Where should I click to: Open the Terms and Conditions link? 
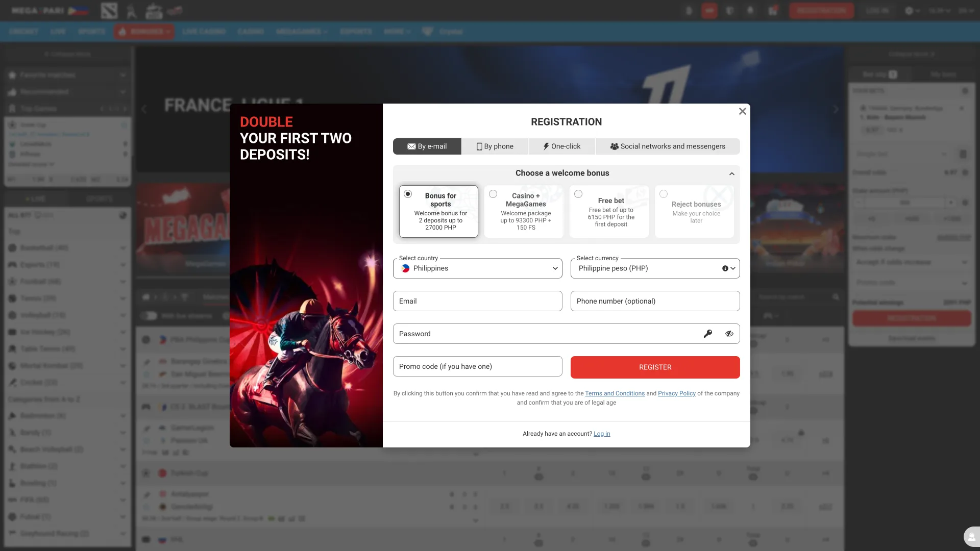615,393
